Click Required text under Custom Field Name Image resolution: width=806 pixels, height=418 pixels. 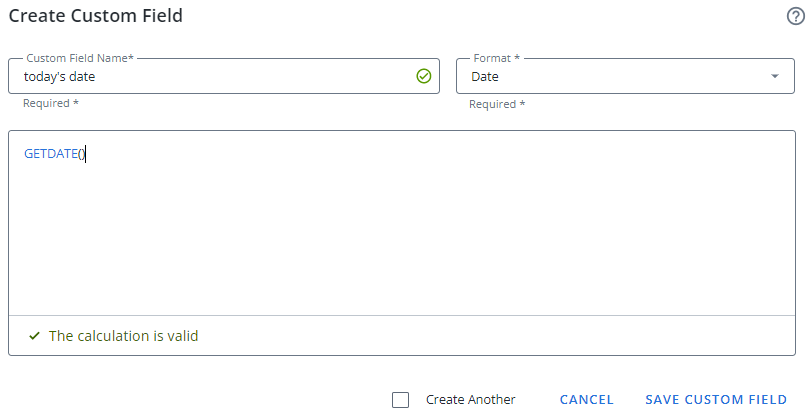pos(50,104)
